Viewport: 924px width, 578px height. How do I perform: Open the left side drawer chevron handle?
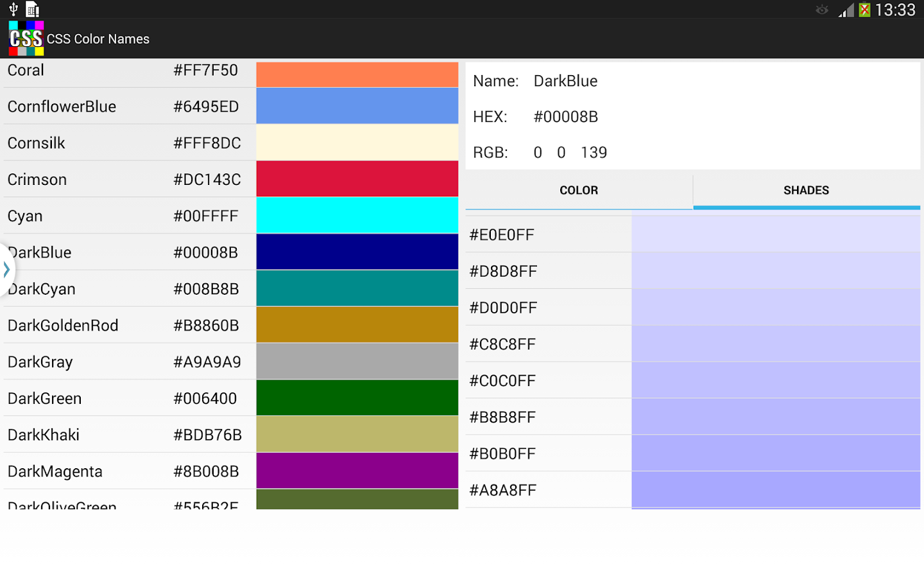pos(6,270)
